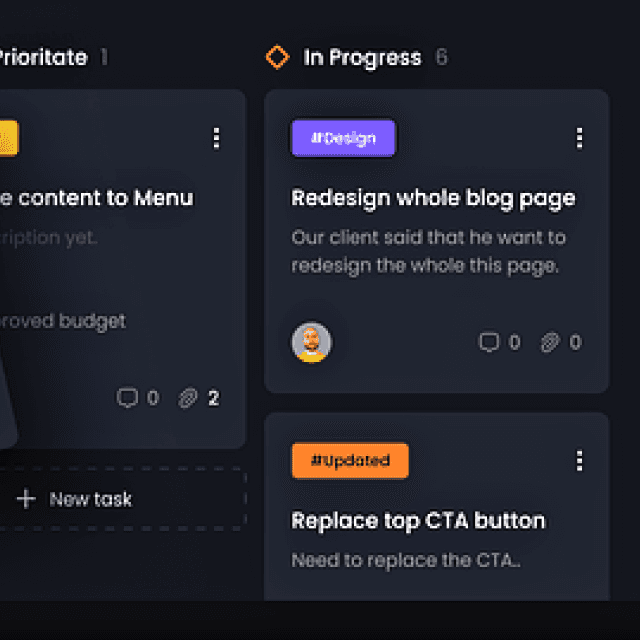Click comment icon on Menu content card

[x=127, y=398]
